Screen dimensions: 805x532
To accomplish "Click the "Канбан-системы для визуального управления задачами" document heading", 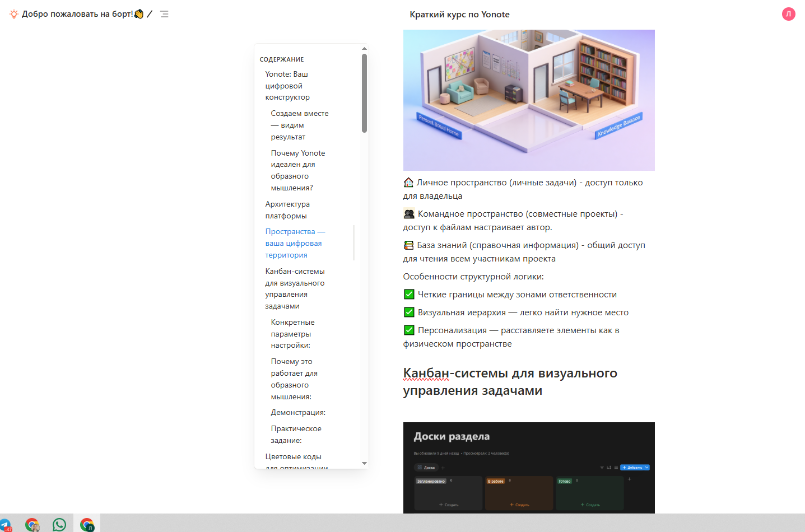I will pos(510,382).
